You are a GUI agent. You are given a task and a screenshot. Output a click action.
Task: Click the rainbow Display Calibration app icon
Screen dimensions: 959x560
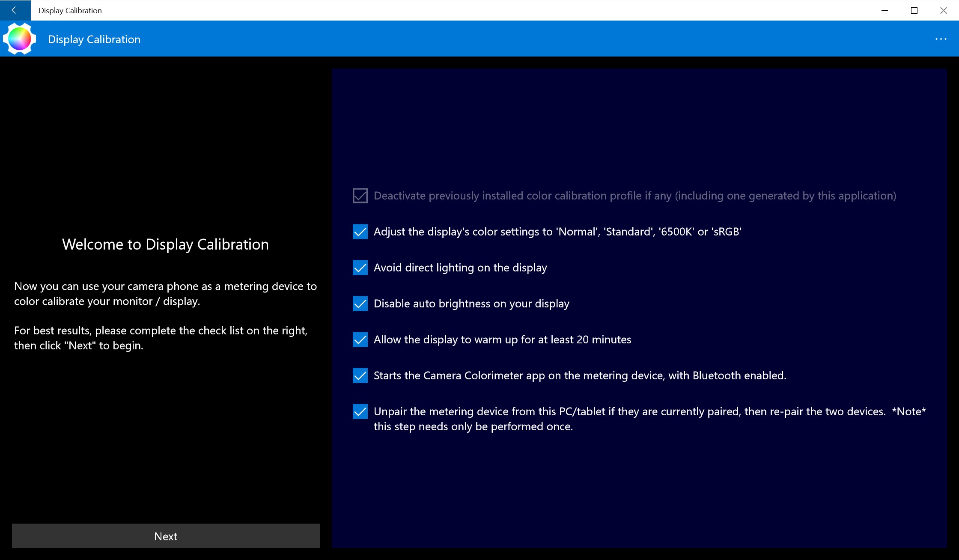click(19, 39)
